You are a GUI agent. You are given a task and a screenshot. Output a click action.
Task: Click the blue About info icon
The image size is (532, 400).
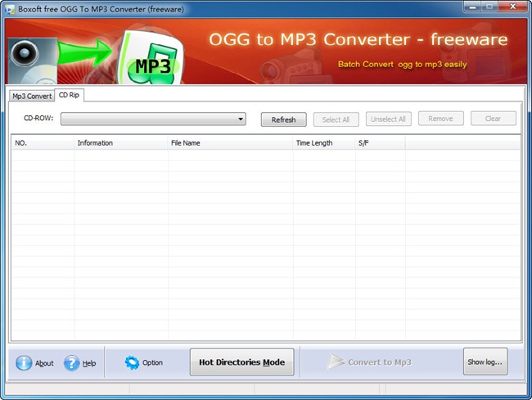tap(24, 362)
